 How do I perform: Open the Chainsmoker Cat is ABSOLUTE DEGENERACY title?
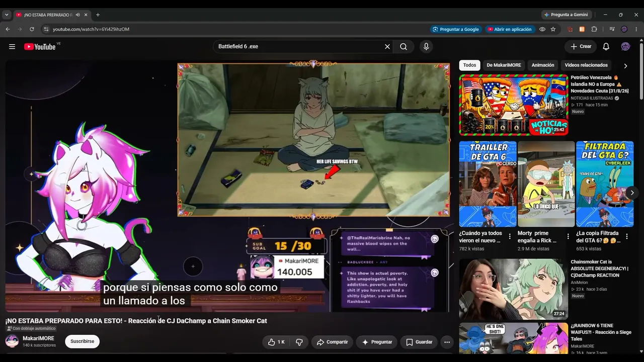coord(599,268)
